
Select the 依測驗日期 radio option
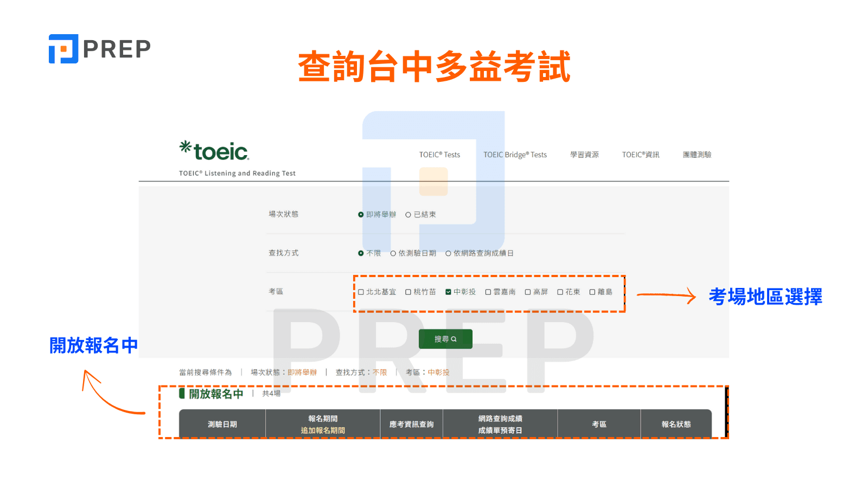393,253
